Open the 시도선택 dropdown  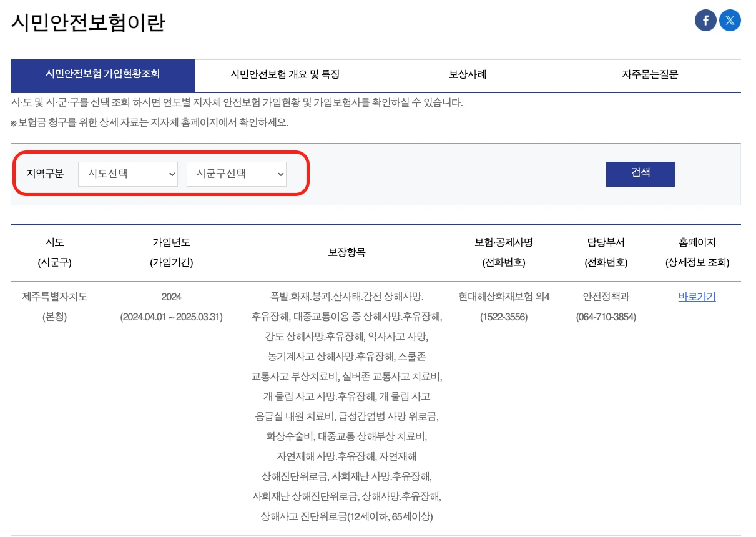[x=127, y=174]
